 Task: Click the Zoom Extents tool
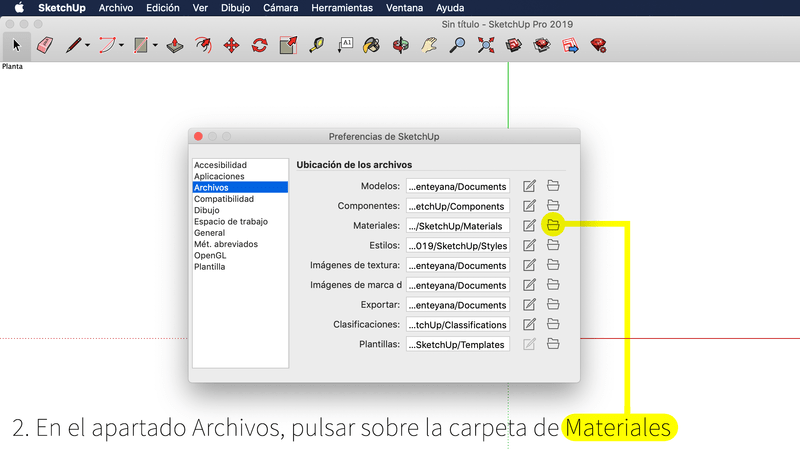pos(486,45)
